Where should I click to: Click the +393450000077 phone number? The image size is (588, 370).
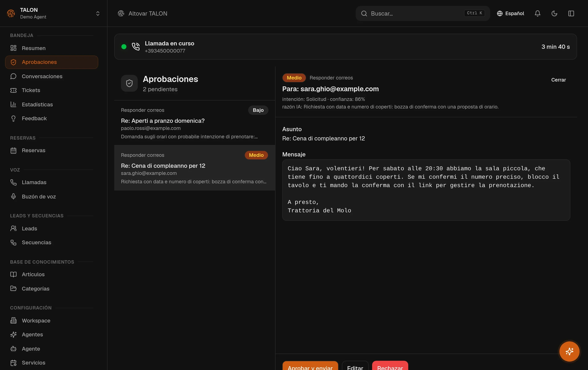click(x=165, y=51)
